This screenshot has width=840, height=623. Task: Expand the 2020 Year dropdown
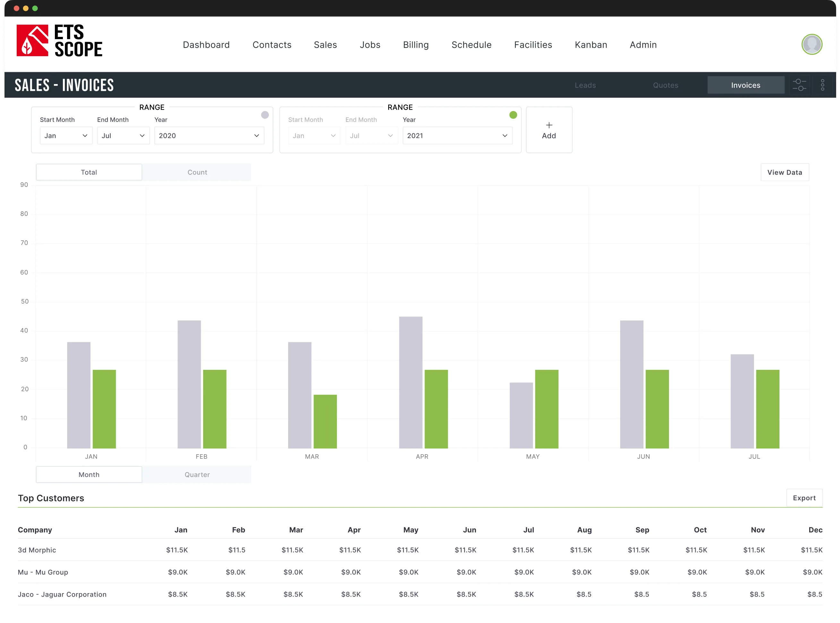point(209,136)
